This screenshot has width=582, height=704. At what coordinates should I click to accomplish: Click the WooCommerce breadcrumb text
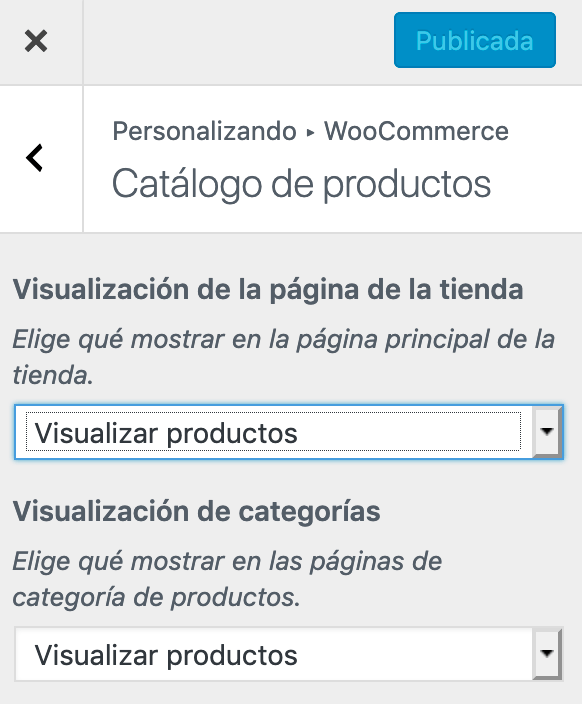point(416,131)
